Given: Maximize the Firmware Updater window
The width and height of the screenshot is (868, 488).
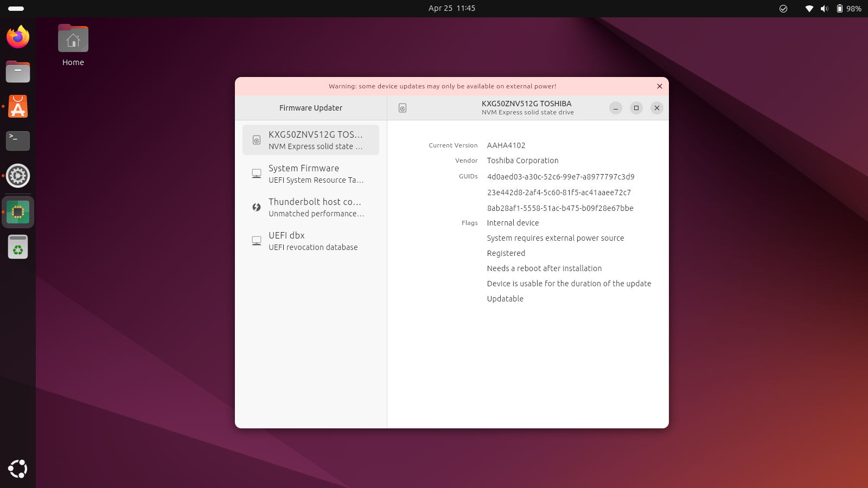Looking at the screenshot, I should pos(636,108).
